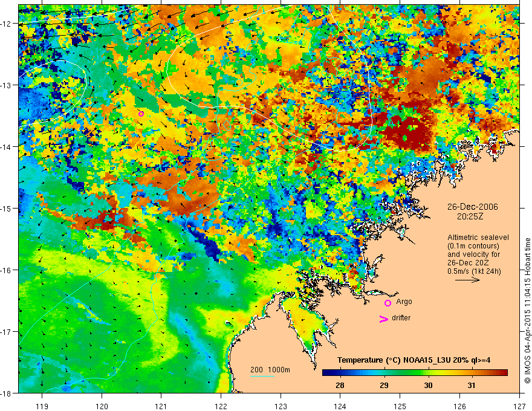Click the color bar label "28"
The height and width of the screenshot is (411, 532).
tap(340, 385)
